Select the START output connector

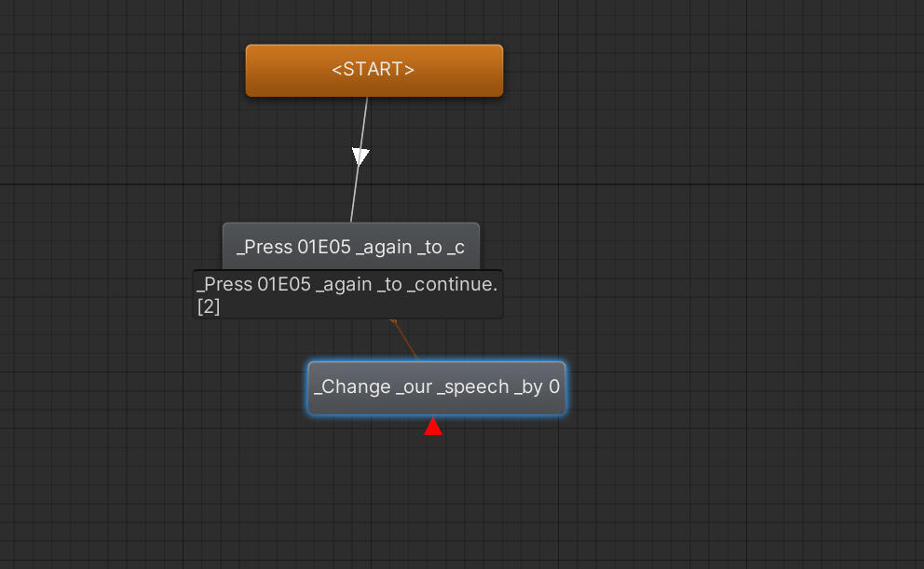point(369,96)
